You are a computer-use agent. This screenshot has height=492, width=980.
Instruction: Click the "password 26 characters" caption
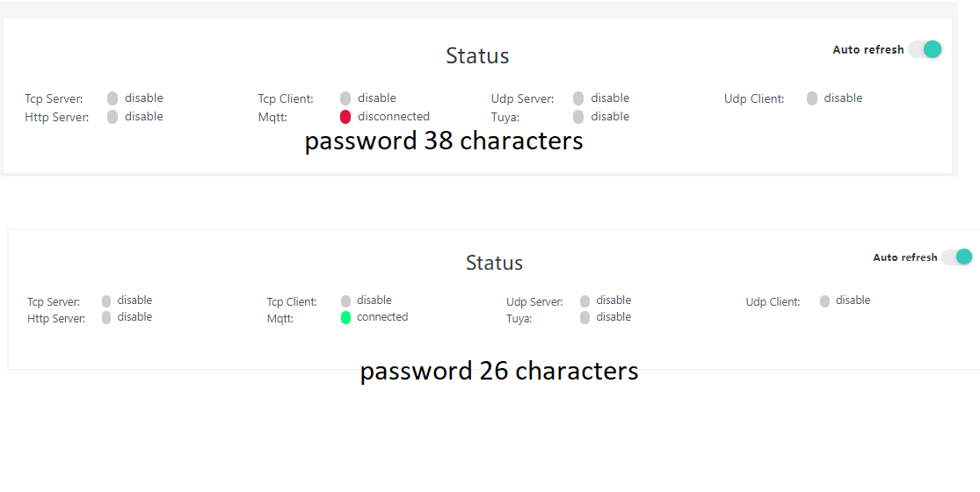tap(499, 371)
